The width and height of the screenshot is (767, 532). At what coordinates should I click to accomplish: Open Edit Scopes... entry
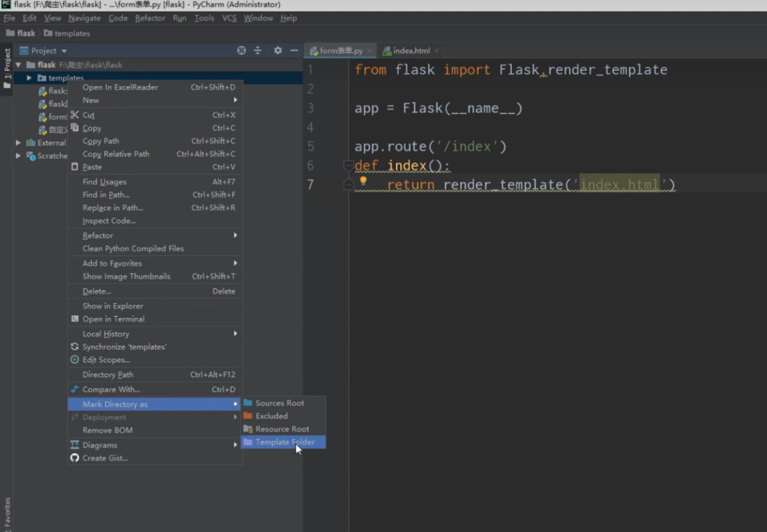pyautogui.click(x=155, y=360)
